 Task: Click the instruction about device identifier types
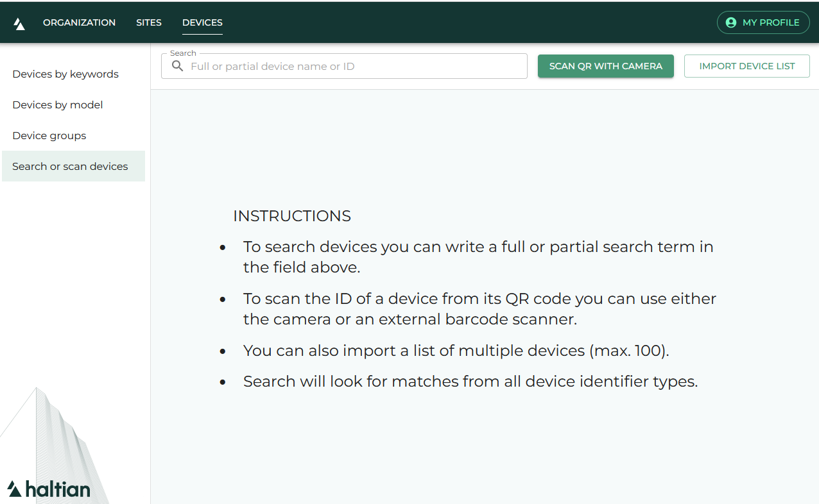point(470,382)
